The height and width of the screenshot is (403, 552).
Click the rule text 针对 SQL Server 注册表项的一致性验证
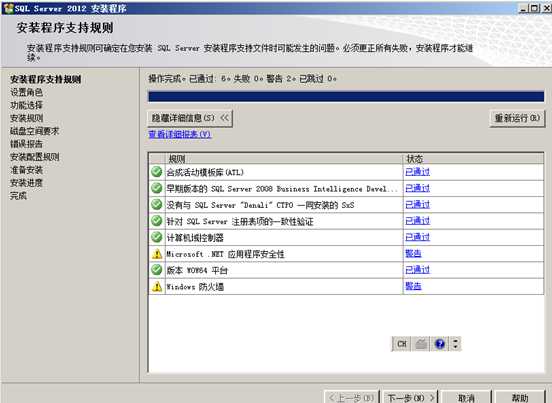point(240,221)
